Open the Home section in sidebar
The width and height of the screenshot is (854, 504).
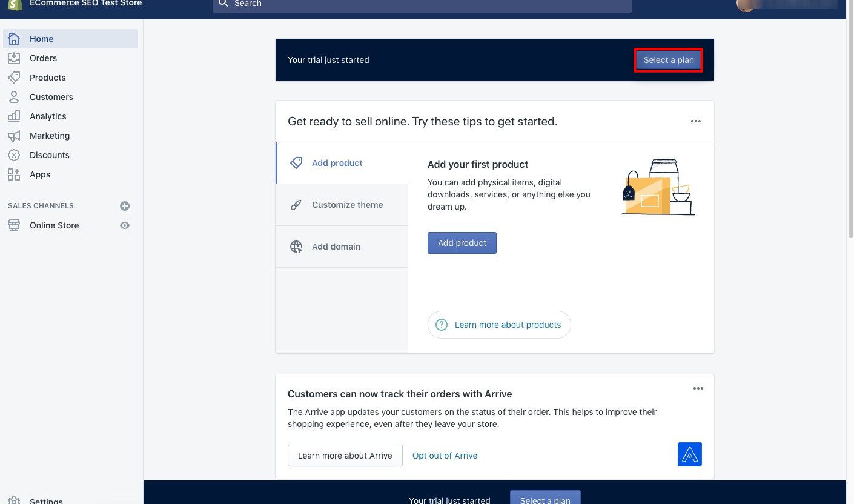(x=41, y=38)
